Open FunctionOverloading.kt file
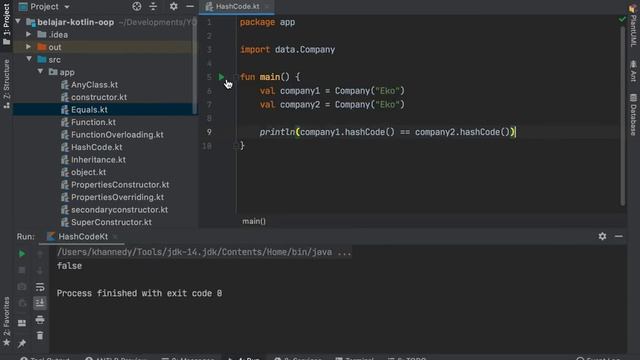 coord(117,135)
